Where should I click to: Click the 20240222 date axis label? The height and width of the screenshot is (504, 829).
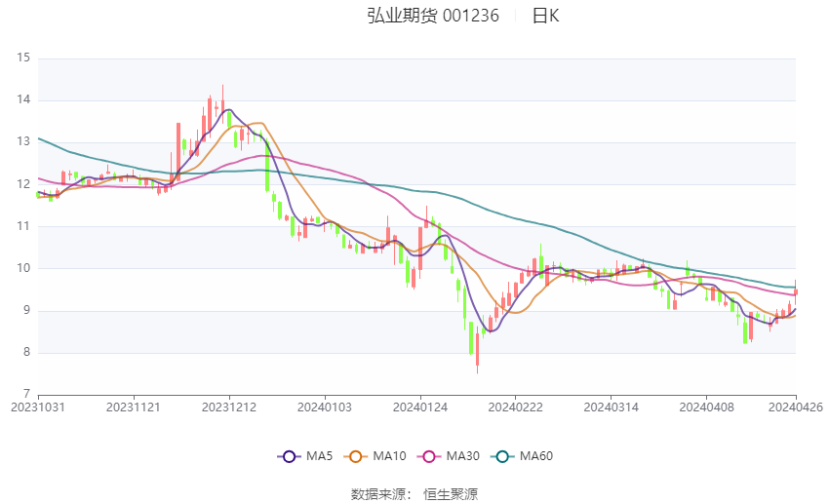[x=516, y=407]
